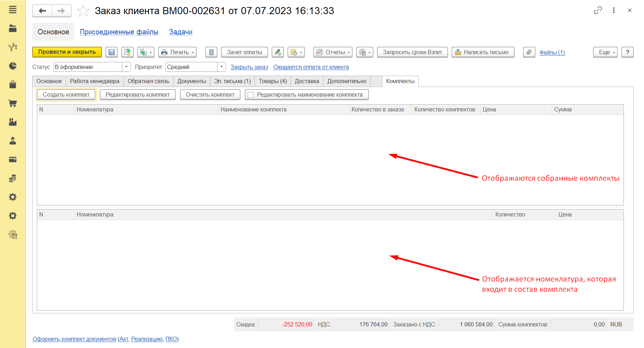Expand the Приоритет dropdown list
Viewport: 644px width, 348px height.
221,67
